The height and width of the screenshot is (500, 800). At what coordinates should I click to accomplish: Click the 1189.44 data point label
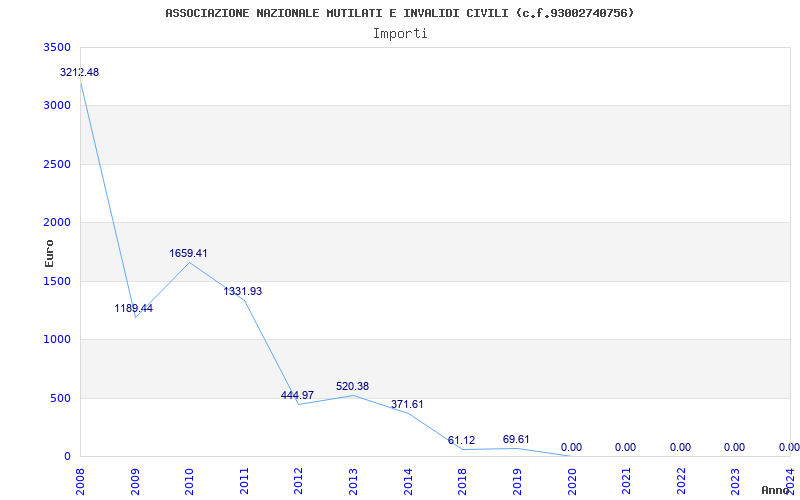[x=133, y=309]
